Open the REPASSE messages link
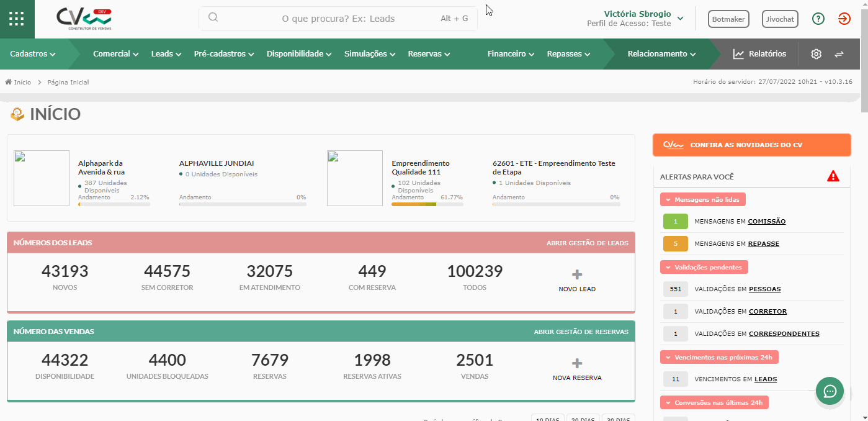The width and height of the screenshot is (868, 421). pos(763,243)
